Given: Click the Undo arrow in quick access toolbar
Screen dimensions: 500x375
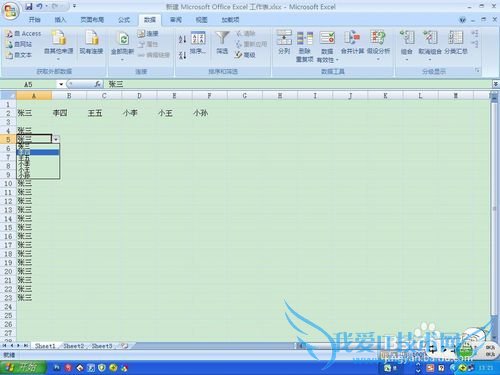Looking at the screenshot, I should pos(39,6).
